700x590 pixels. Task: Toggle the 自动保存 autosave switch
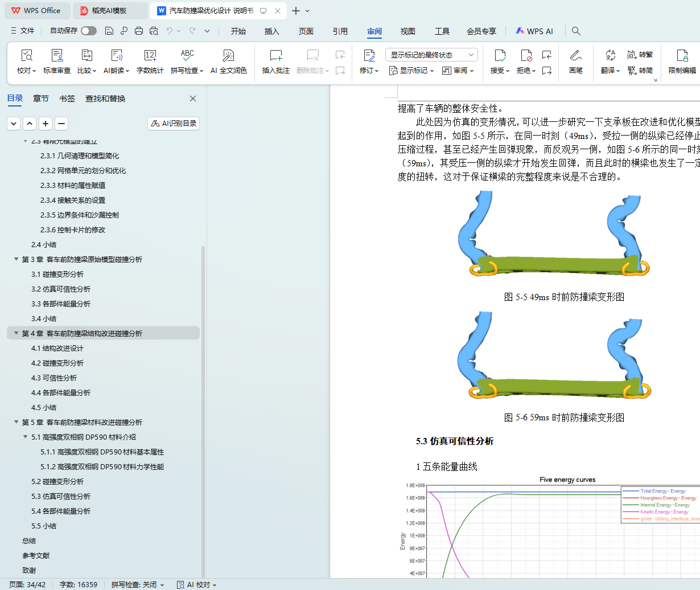coord(88,31)
